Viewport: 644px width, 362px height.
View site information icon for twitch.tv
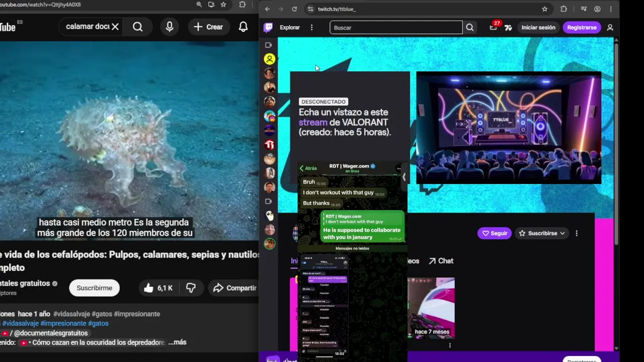[310, 9]
